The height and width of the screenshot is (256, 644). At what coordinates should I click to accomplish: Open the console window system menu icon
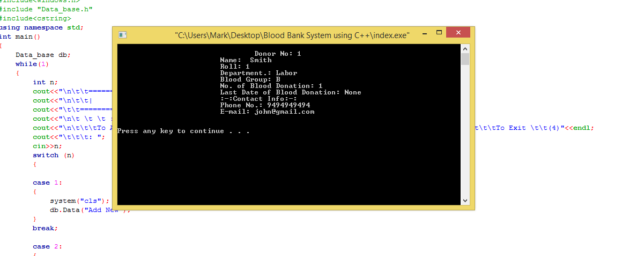pos(122,35)
